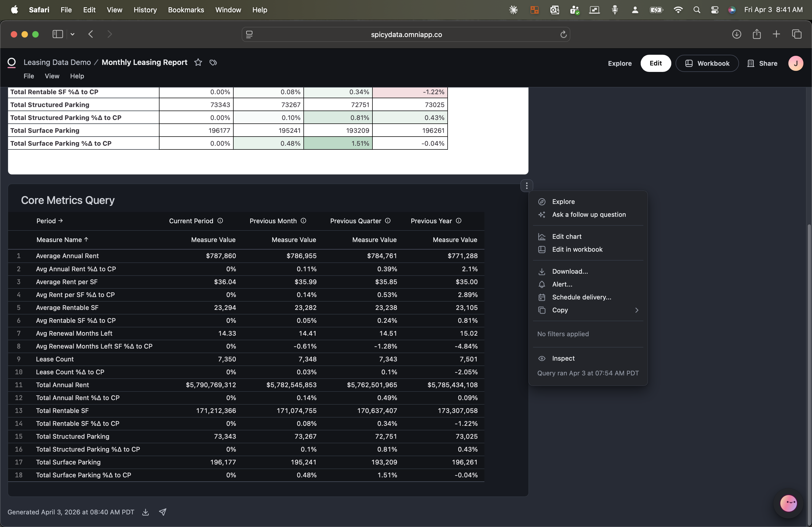Screen dimensions: 812x527
Task: Open Spotlight search from the menu bar
Action: click(697, 10)
